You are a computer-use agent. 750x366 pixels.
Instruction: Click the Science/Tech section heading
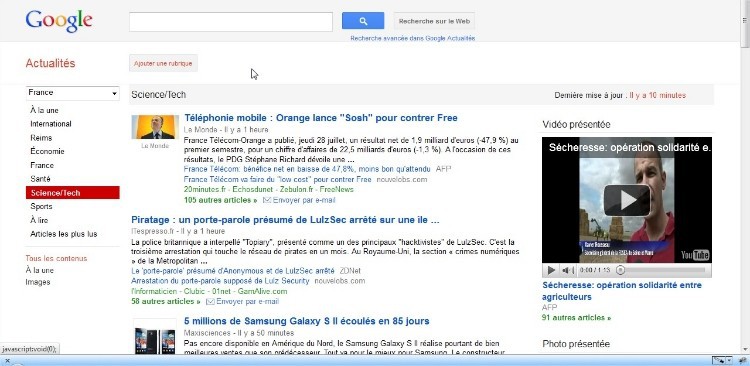coord(158,95)
